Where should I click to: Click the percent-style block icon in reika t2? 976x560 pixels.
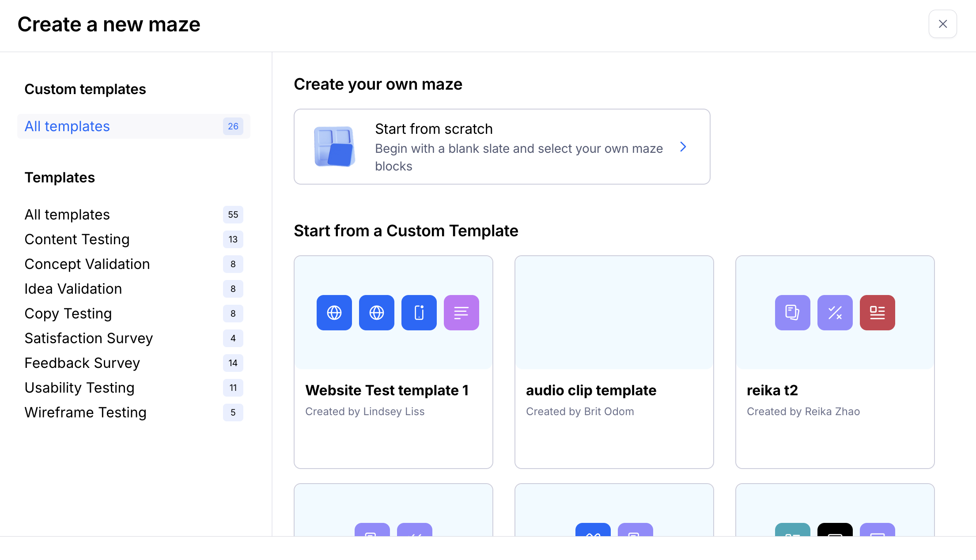click(x=835, y=313)
